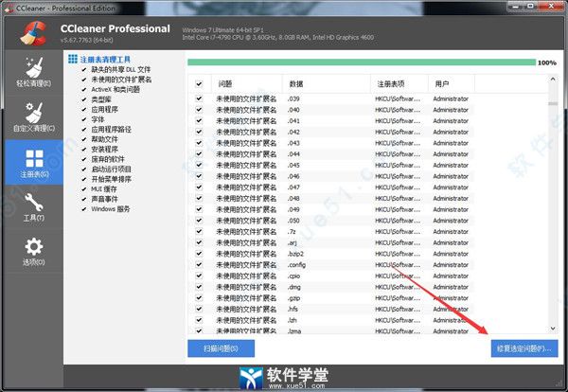Sort by the 问题 column header
This screenshot has height=392, width=568.
pyautogui.click(x=246, y=84)
